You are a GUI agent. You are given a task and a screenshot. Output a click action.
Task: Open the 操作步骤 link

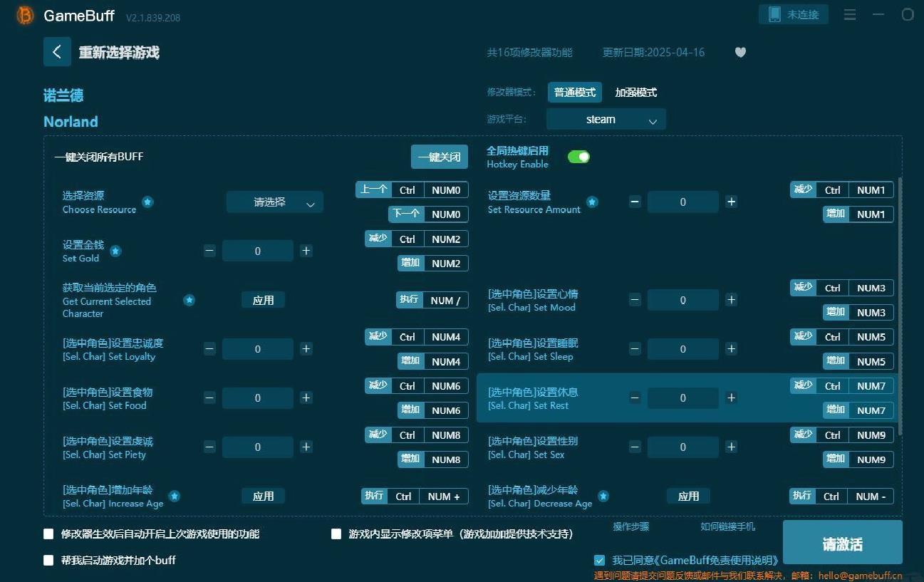(x=631, y=526)
